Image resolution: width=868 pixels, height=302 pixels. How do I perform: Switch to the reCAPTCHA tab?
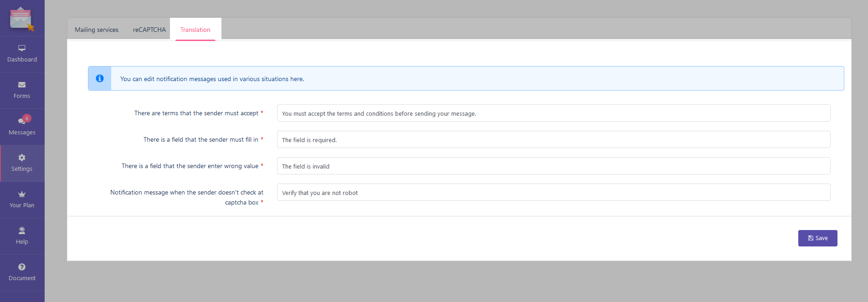149,30
